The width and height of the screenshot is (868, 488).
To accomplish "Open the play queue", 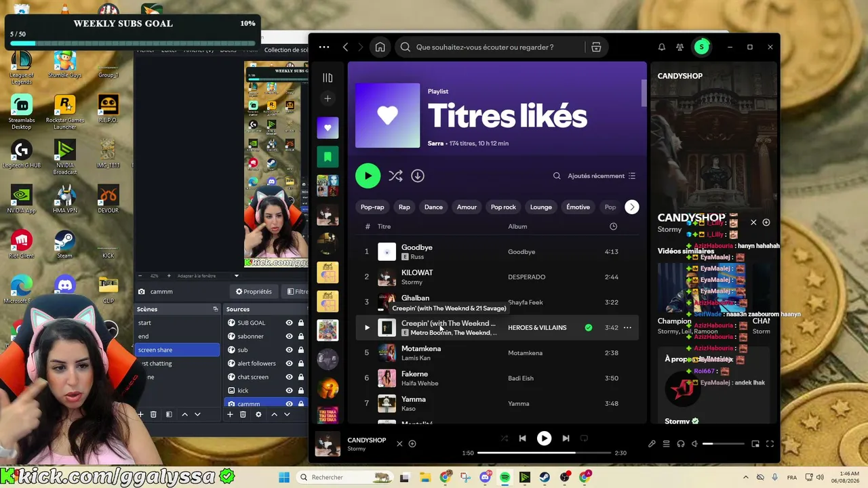I will coord(666,444).
